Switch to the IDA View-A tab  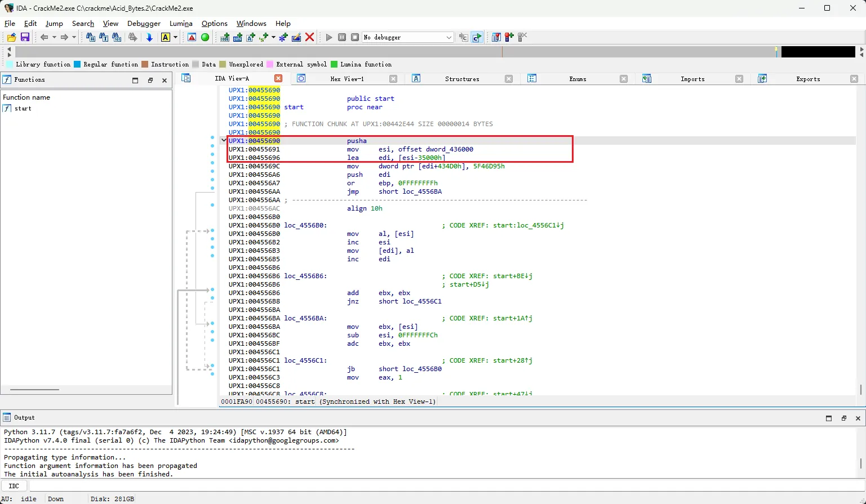point(232,79)
